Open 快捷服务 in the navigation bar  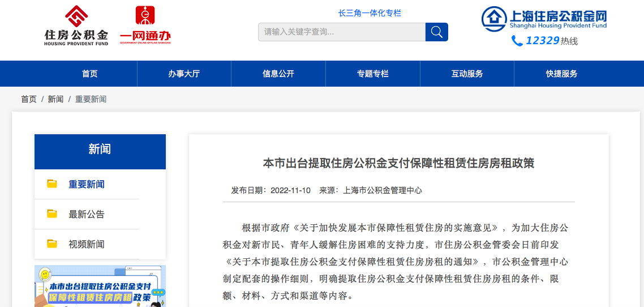(561, 74)
